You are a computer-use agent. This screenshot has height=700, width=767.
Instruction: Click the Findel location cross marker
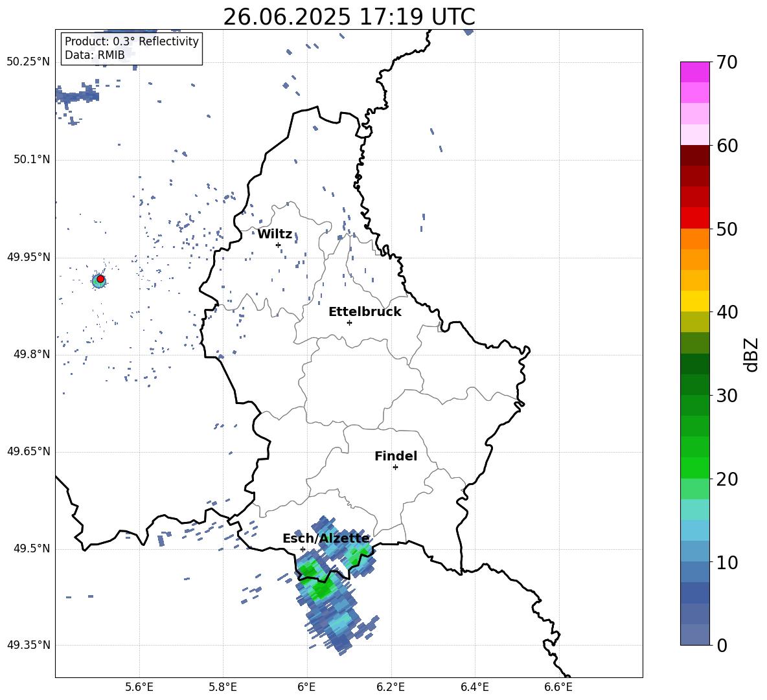[x=395, y=468]
